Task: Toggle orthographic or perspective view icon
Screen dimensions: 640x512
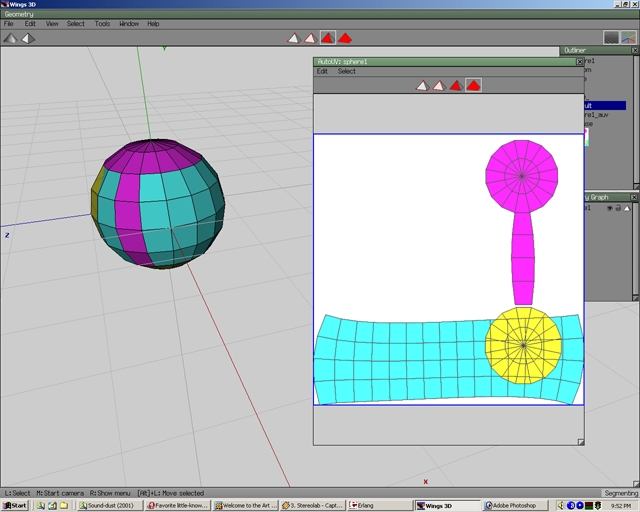Action: tap(28, 38)
